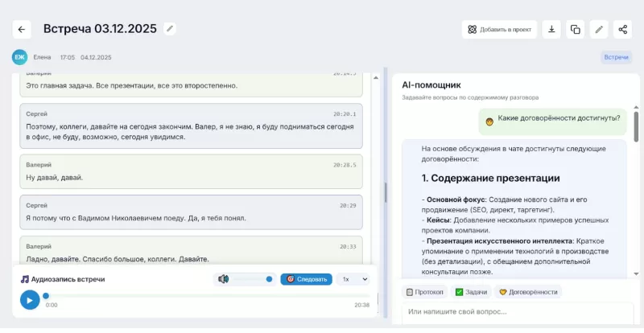This screenshot has width=644, height=333.
Task: Click the audio end time 20:38
Action: click(x=361, y=305)
